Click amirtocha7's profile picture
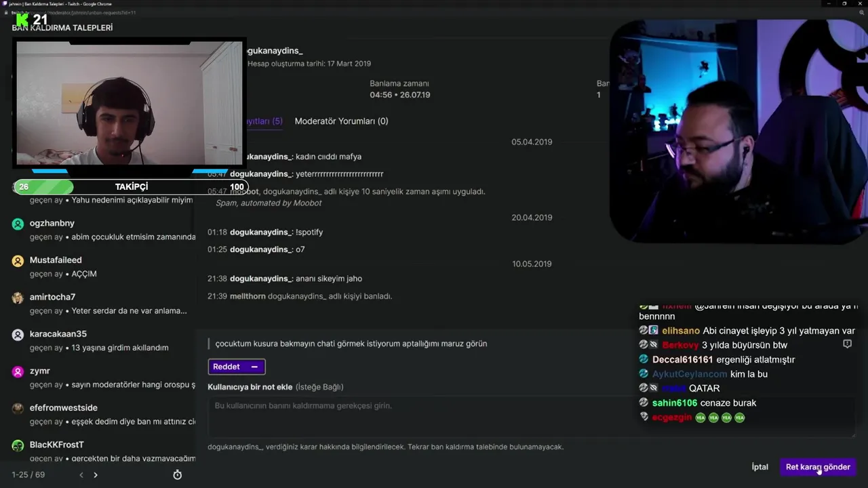 pos(18,298)
